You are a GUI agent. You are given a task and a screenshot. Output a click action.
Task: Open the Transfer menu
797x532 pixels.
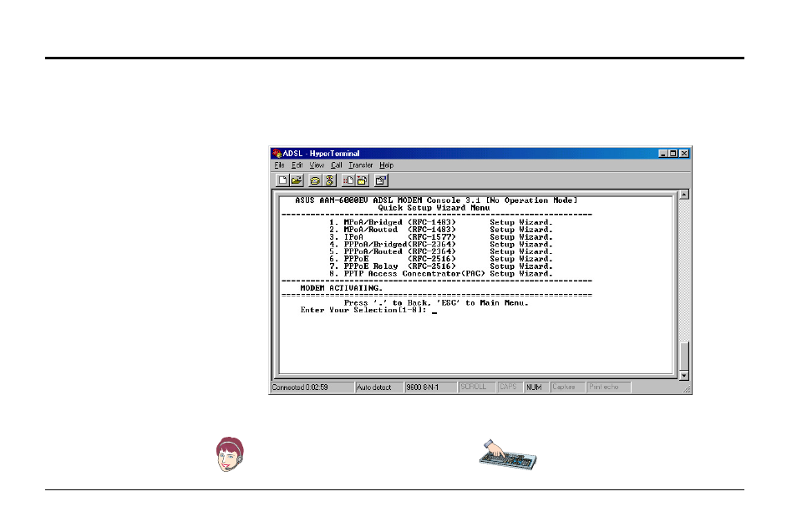click(360, 165)
